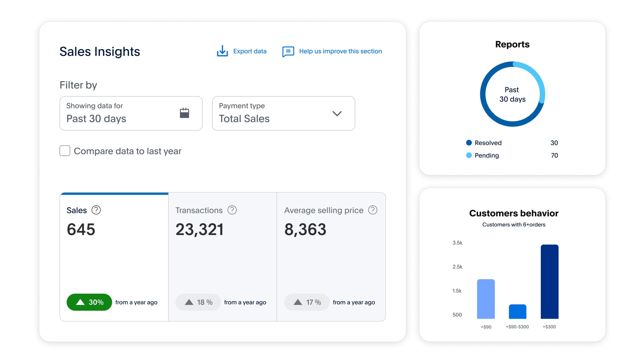The image size is (644, 363).
Task: Click the +$300 dark blue bar
Action: (x=549, y=282)
